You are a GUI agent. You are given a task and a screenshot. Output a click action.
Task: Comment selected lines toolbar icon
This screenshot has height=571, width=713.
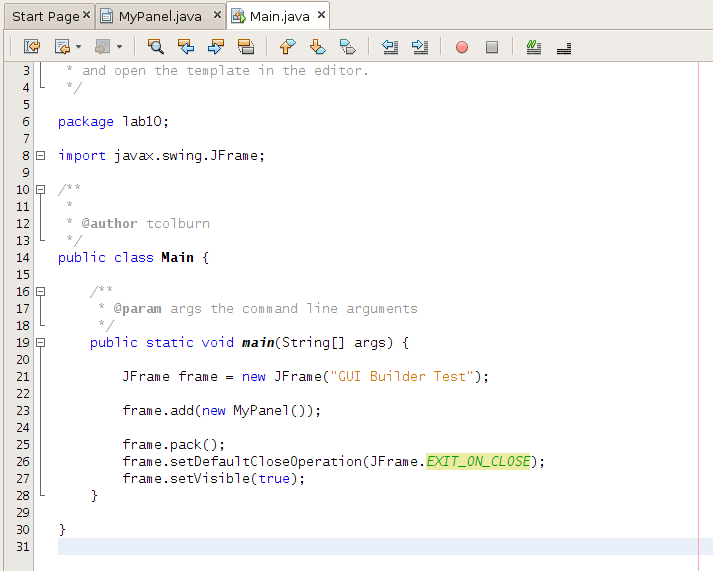pyautogui.click(x=533, y=46)
